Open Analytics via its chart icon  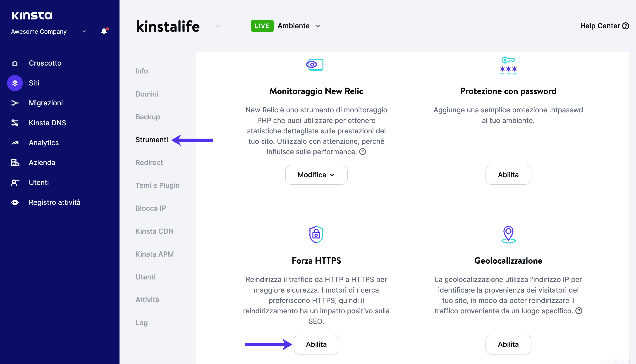15,142
